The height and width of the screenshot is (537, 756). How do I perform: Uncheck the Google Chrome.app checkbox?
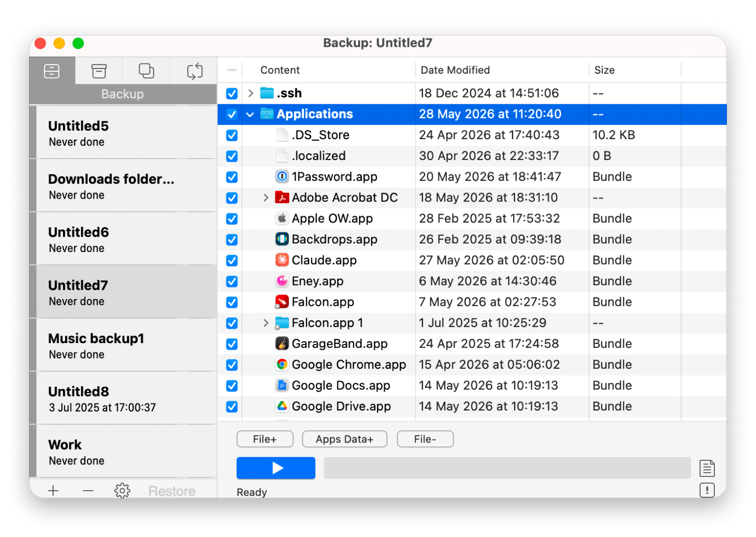point(232,364)
